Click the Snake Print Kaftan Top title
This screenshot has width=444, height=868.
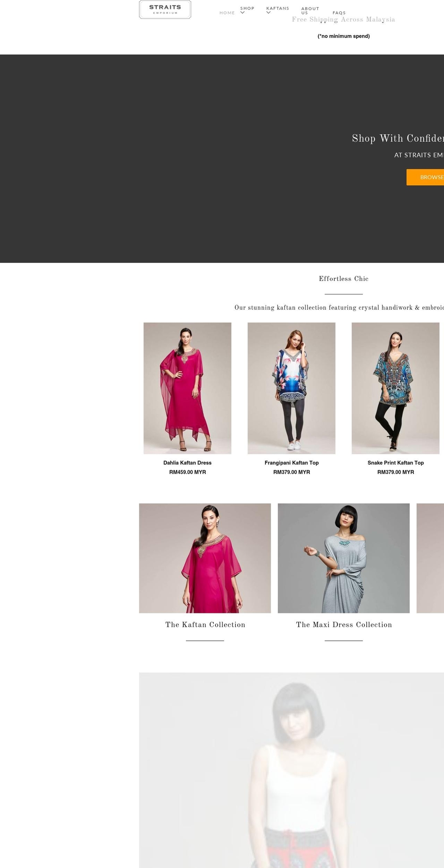pyautogui.click(x=395, y=463)
